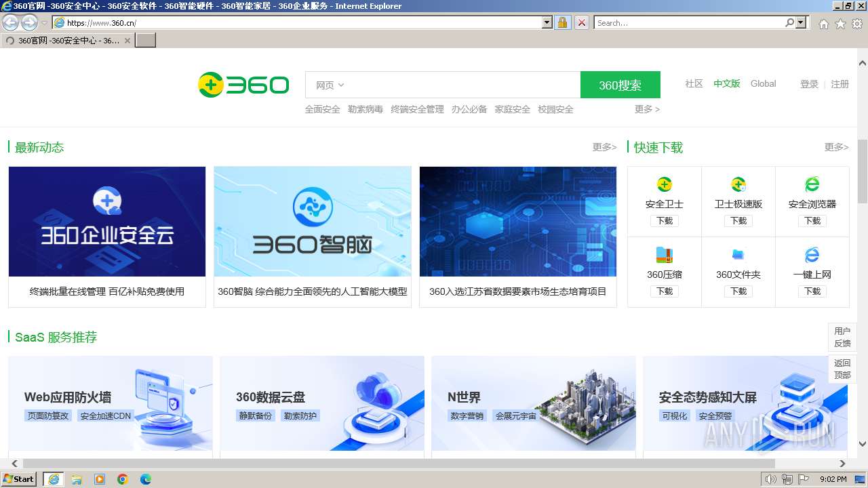Open media player from the taskbar
The width and height of the screenshot is (868, 488).
100,479
